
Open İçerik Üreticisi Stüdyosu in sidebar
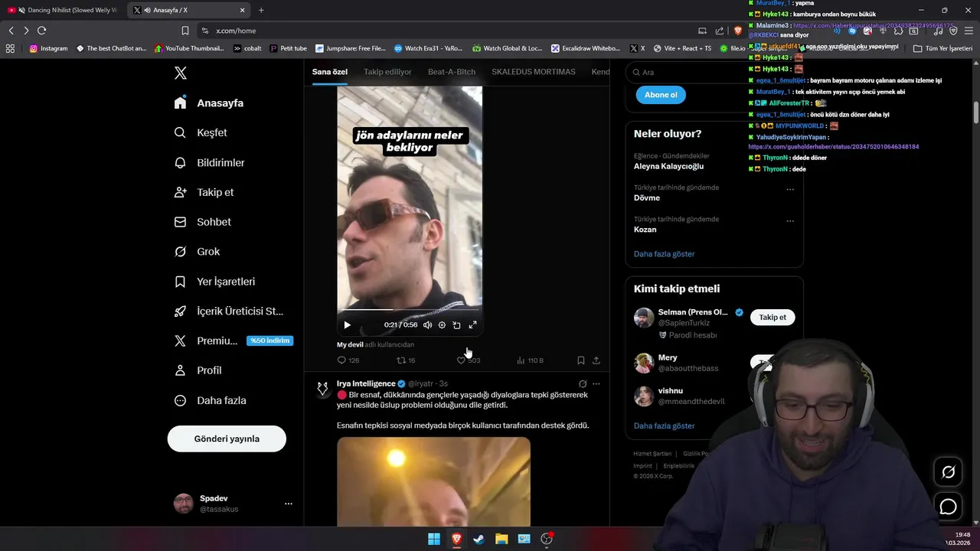229,311
